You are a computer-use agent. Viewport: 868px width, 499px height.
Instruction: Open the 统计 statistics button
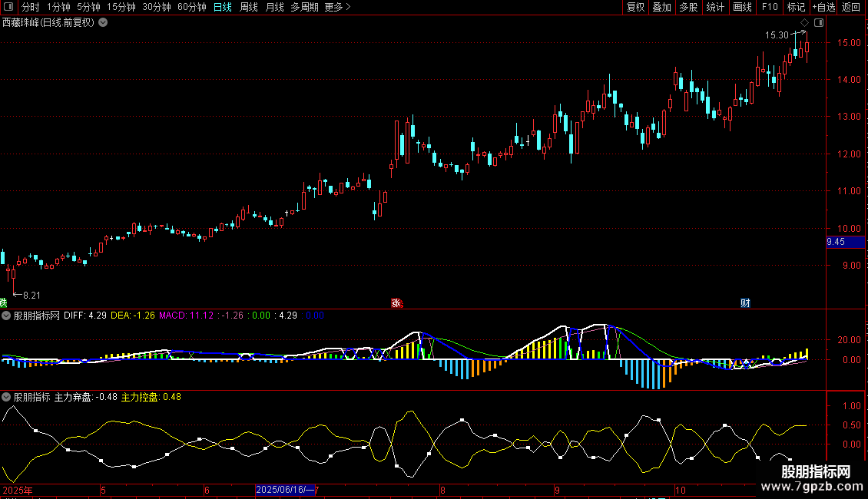pos(715,7)
